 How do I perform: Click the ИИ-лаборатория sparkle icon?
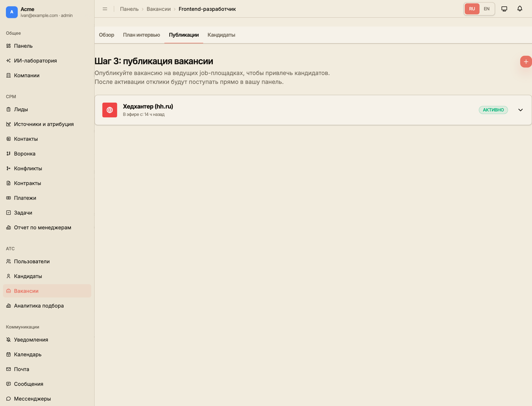[9, 61]
